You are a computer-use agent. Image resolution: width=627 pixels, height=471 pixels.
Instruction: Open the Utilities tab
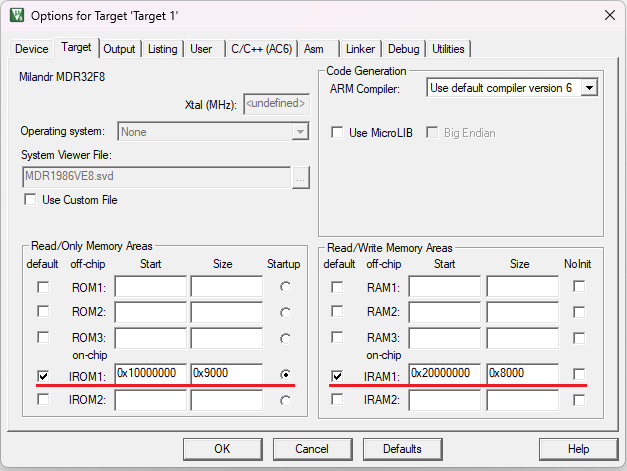click(x=448, y=49)
